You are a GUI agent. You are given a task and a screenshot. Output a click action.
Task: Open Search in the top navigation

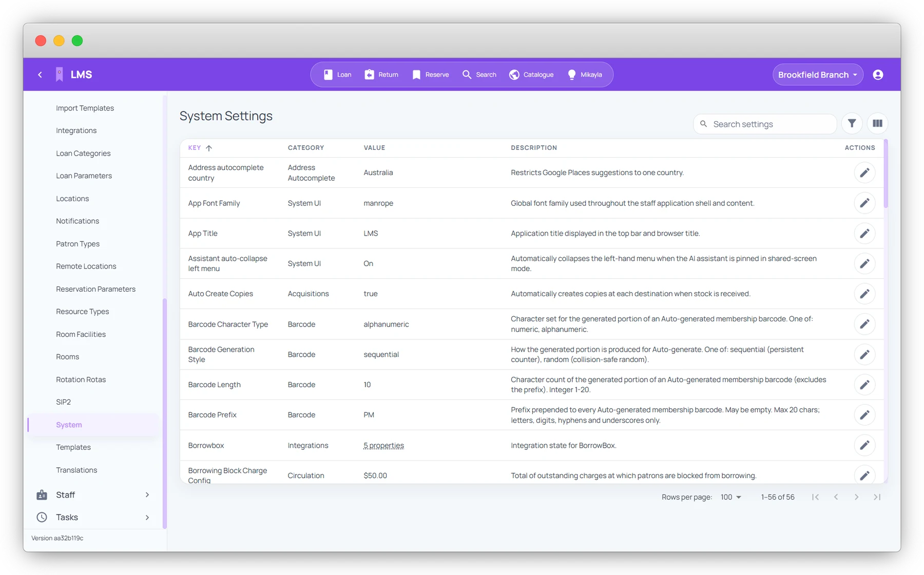[479, 74]
